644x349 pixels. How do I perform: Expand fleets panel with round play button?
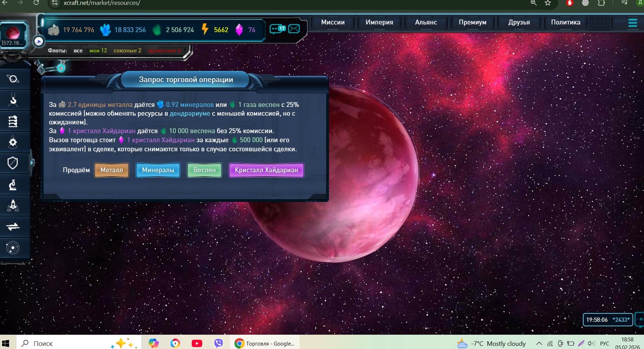[39, 42]
